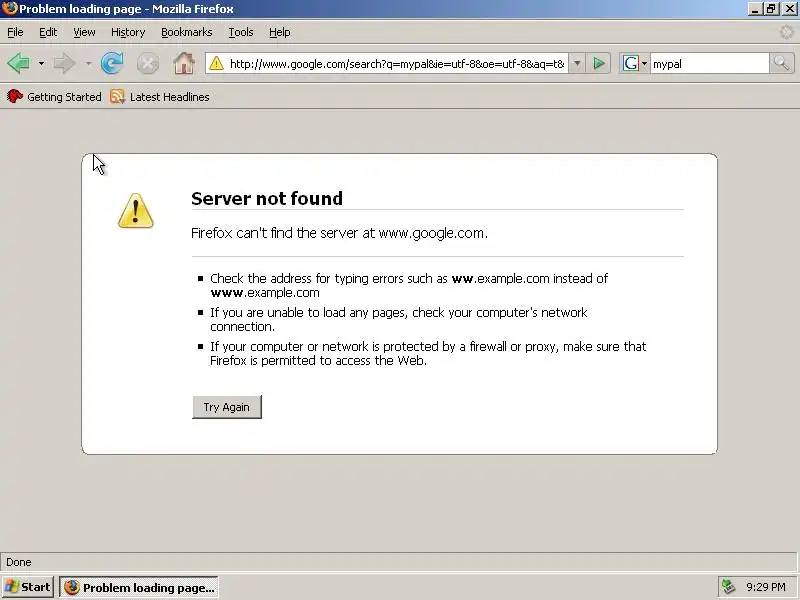800x600 pixels.
Task: Click the grey Forward arrow button
Action: (64, 63)
